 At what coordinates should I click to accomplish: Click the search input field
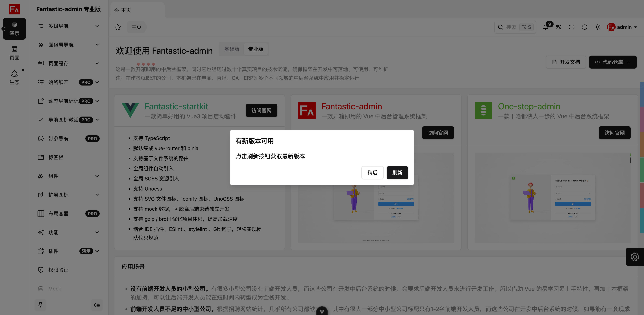[x=515, y=27]
